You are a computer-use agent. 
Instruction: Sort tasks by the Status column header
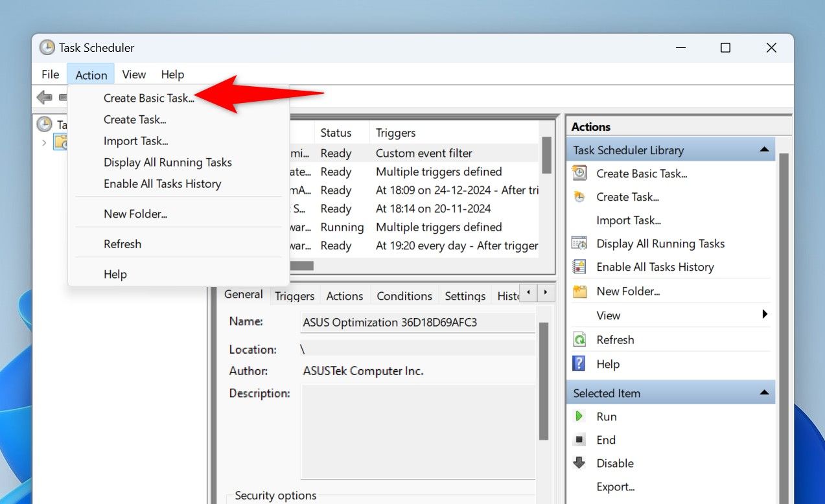point(342,133)
